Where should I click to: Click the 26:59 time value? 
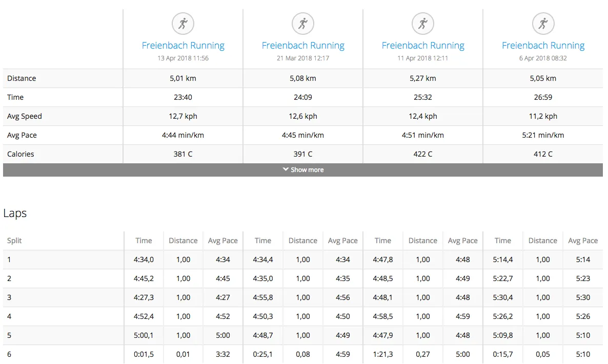click(x=543, y=97)
